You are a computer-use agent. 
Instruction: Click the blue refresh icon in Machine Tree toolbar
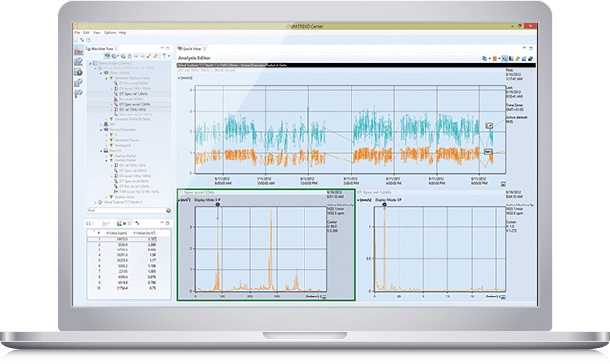coord(114,56)
